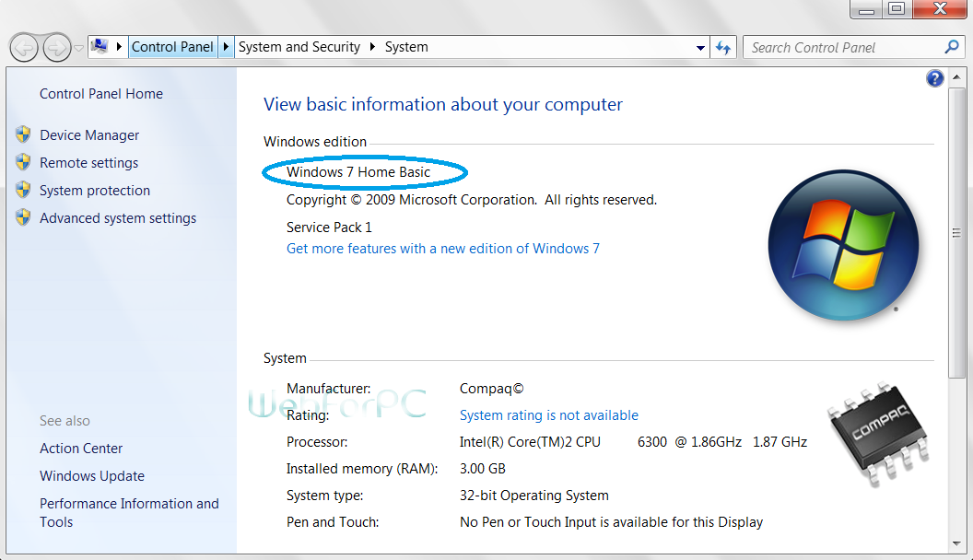This screenshot has width=973, height=560.
Task: Click System in the address breadcrumb
Action: tap(406, 47)
